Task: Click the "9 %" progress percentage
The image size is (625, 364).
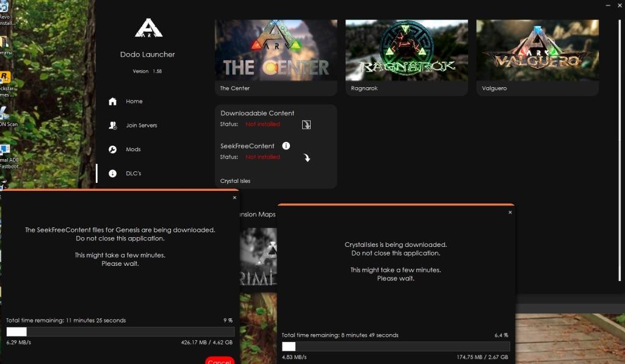Action: pyautogui.click(x=228, y=320)
